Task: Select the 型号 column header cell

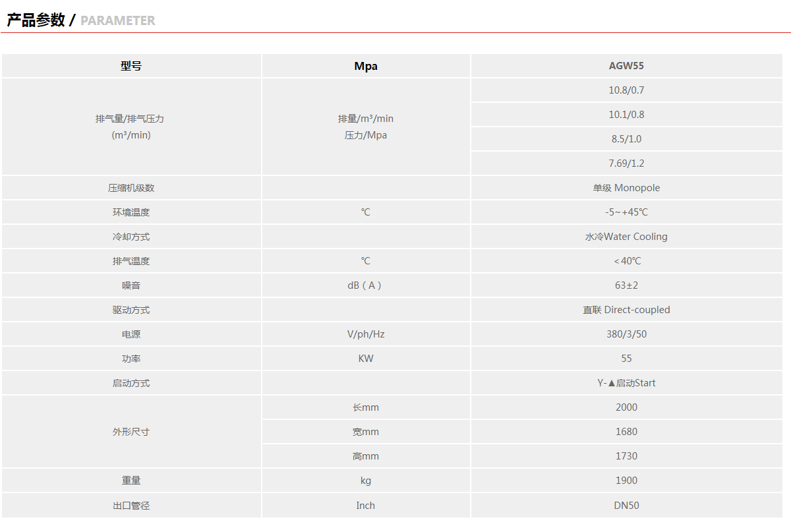Action: pyautogui.click(x=131, y=66)
